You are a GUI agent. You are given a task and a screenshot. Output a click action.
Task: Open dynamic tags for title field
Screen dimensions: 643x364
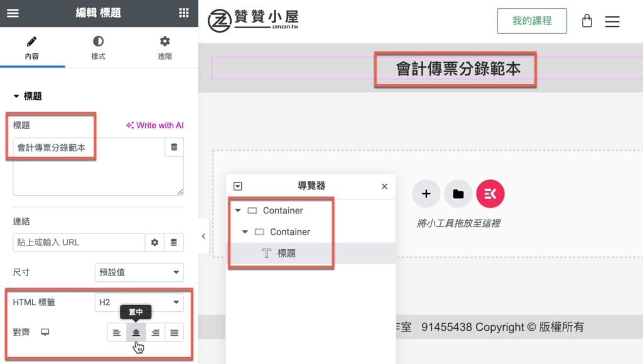click(174, 147)
